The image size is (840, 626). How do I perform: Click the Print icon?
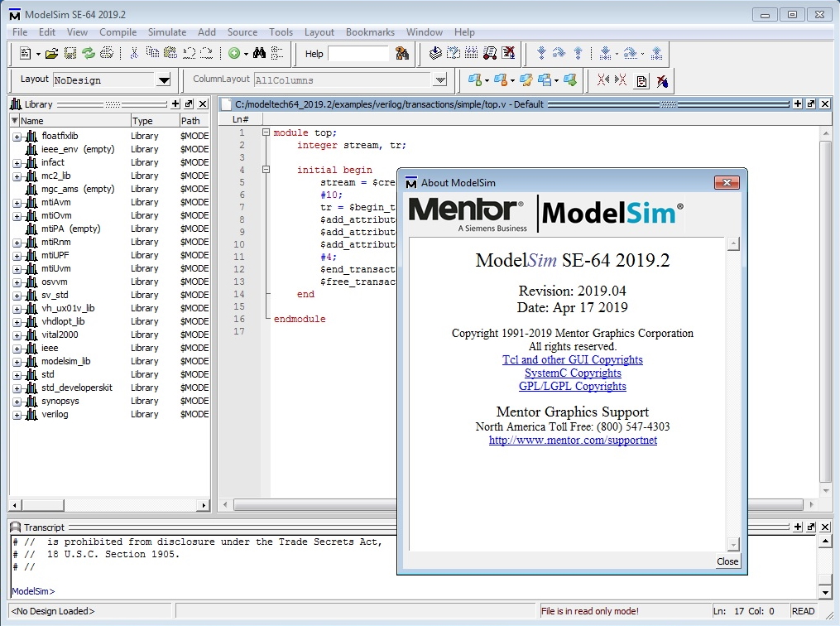(x=107, y=53)
